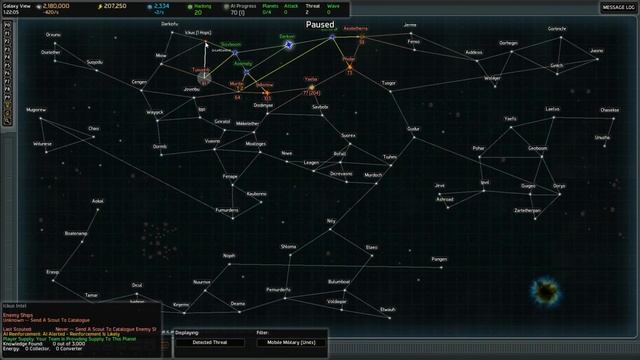
Task: Click the energy lightning icon in top bar
Action: (x=100, y=7)
